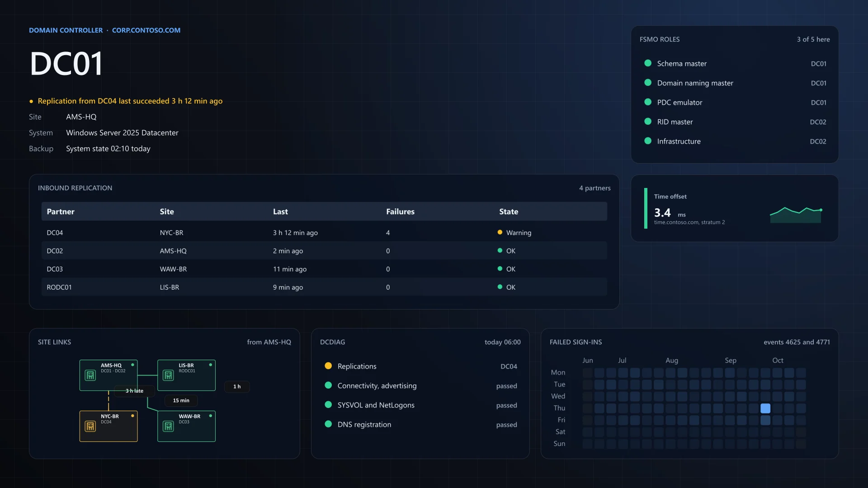Click the time offset sparkline chart
The height and width of the screenshot is (488, 868).
(x=796, y=215)
